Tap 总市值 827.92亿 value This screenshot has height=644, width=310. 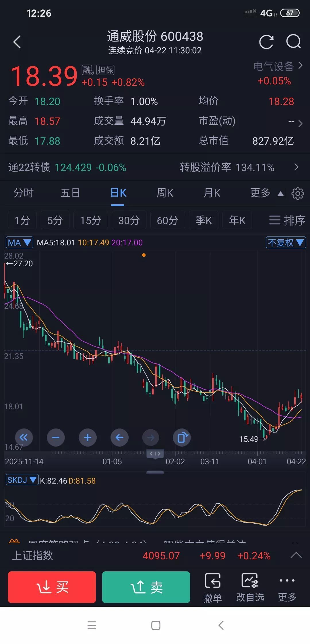[273, 141]
